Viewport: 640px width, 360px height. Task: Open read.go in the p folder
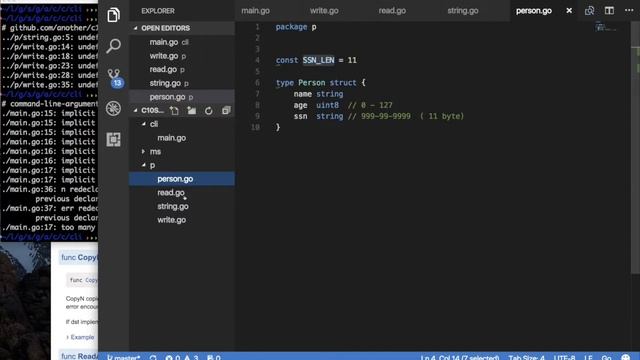pos(171,193)
